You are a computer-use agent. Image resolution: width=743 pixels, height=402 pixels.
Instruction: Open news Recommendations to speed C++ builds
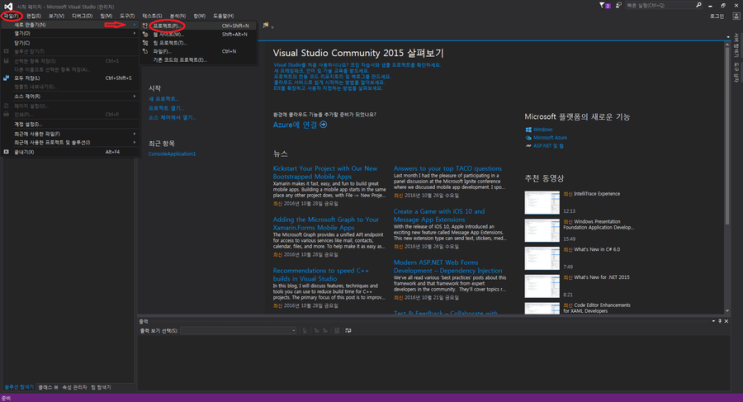click(321, 274)
